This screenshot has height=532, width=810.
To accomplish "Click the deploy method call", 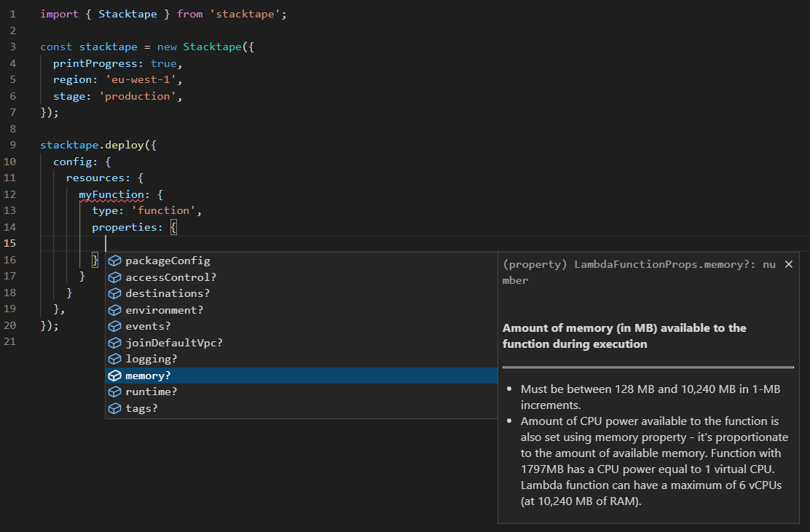I will tap(125, 145).
